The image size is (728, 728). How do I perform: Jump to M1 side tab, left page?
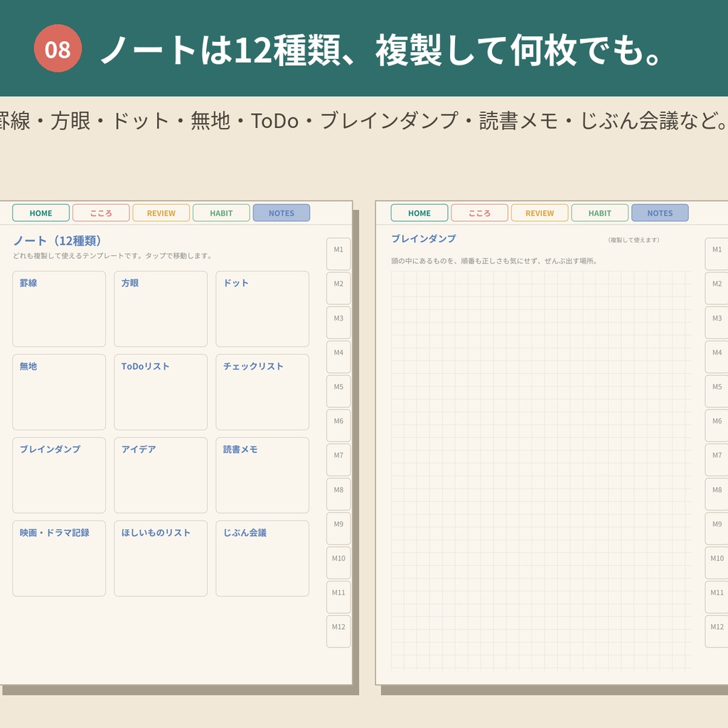(338, 254)
